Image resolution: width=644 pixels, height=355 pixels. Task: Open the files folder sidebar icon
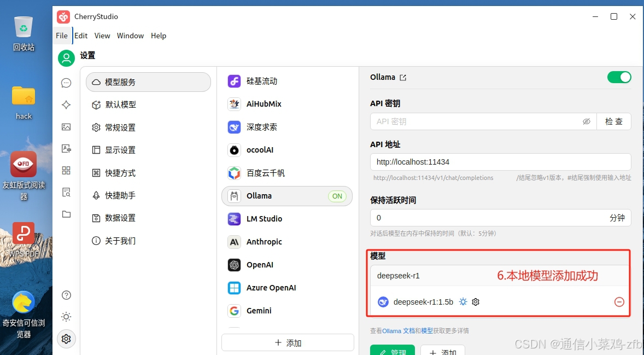pos(66,214)
